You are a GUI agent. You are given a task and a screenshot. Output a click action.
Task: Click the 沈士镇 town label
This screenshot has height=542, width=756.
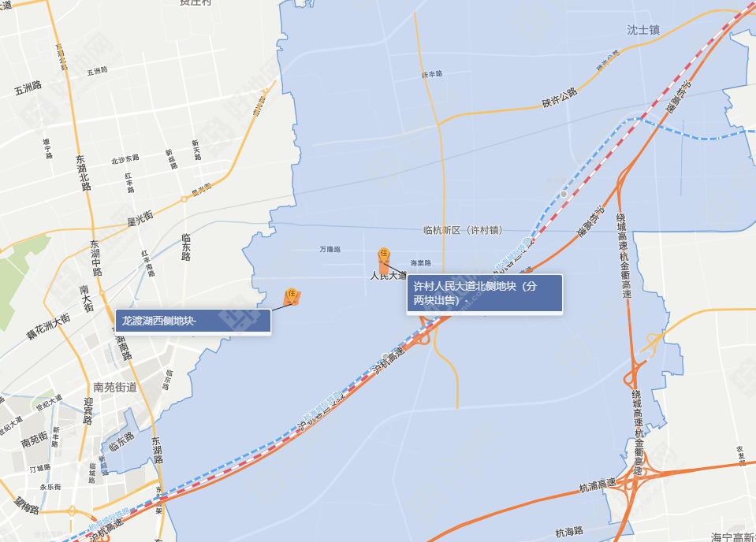tap(643, 30)
